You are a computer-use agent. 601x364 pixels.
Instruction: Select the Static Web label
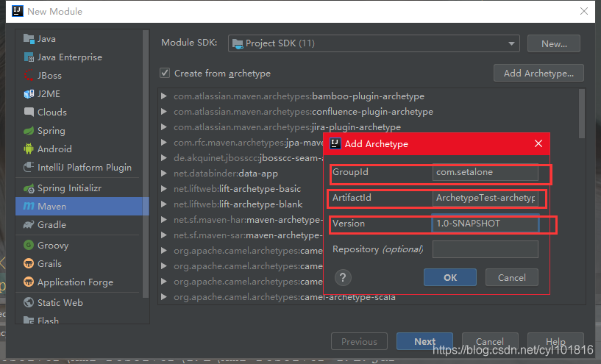60,302
